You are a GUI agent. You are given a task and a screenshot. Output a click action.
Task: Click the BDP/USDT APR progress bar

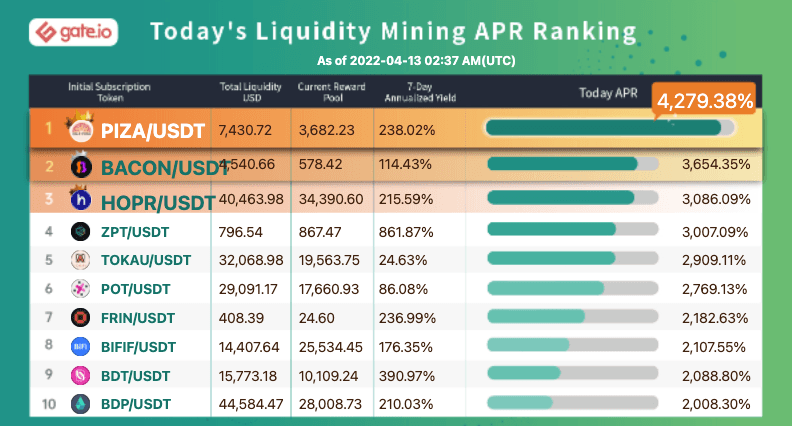573,403
